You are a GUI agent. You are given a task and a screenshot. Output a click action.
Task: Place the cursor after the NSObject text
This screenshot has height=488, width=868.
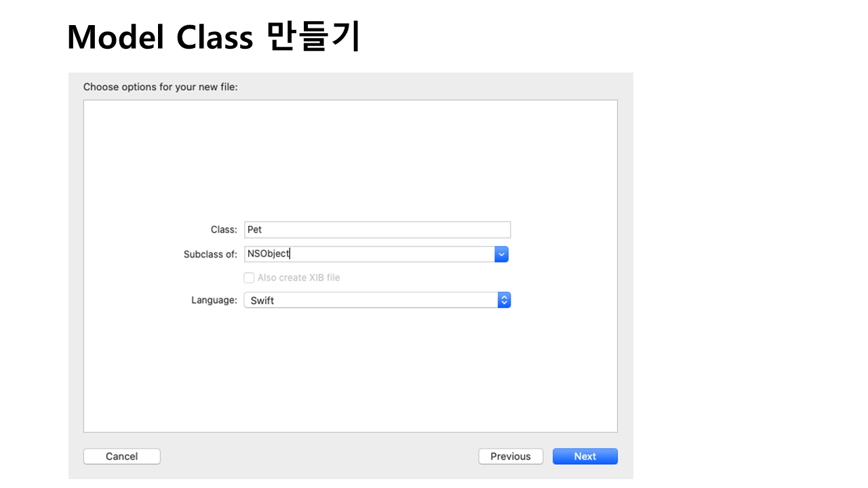coord(290,254)
